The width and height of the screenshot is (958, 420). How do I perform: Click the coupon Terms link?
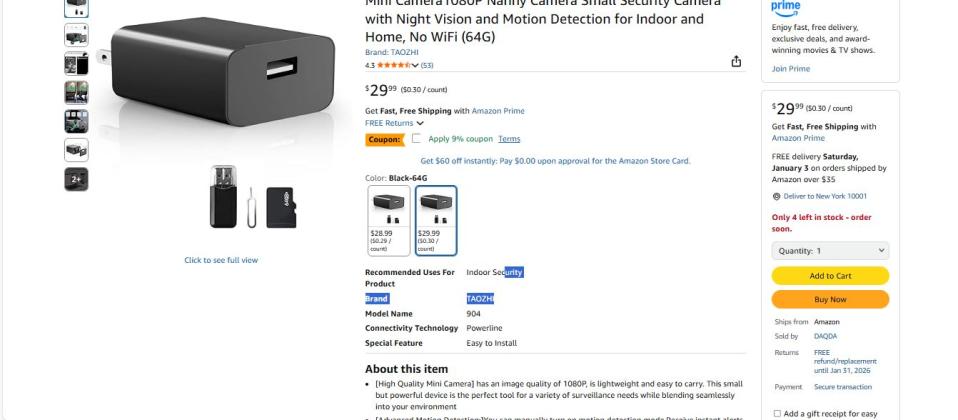point(509,139)
